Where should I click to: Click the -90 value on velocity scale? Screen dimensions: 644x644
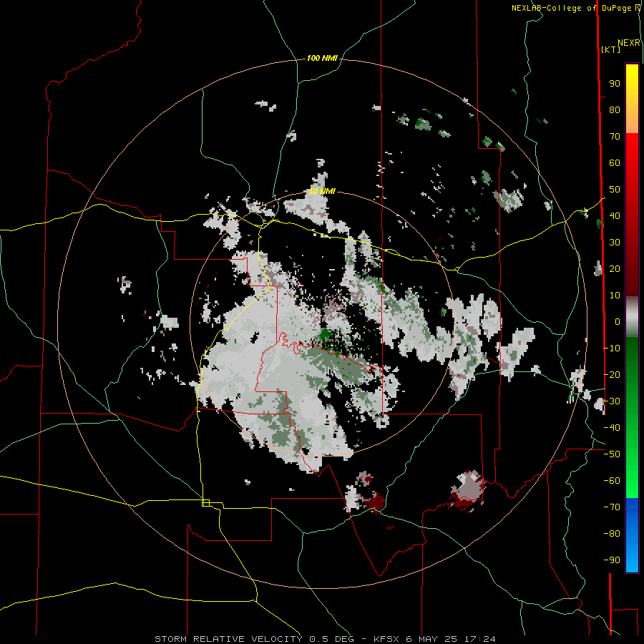(x=612, y=560)
